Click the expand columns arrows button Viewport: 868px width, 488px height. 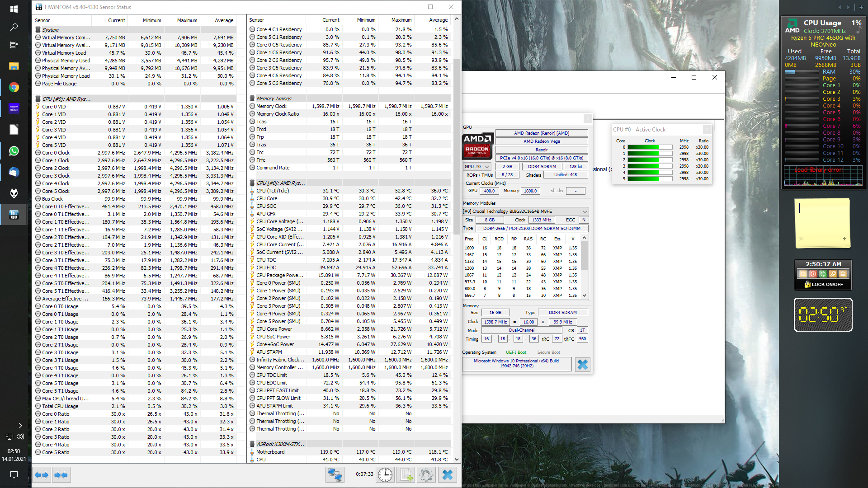pos(42,475)
